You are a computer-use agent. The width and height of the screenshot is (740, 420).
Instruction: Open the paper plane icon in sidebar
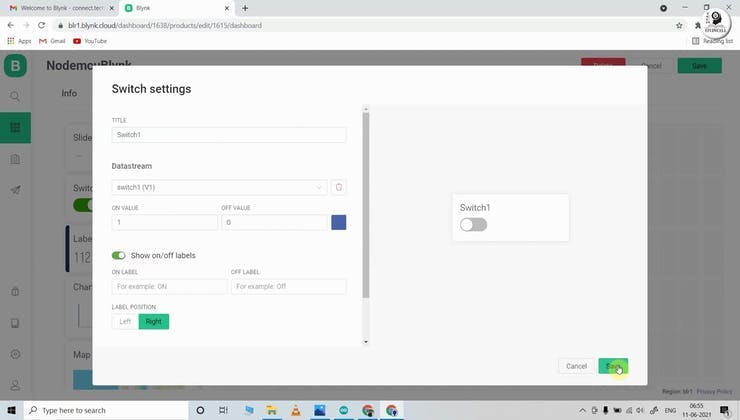[15, 190]
